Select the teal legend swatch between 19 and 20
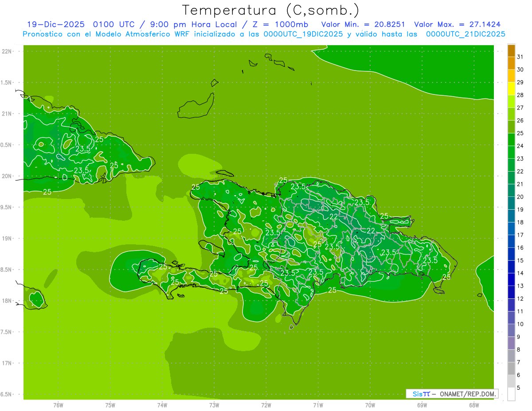This screenshot has width=532, height=411. click(x=511, y=203)
